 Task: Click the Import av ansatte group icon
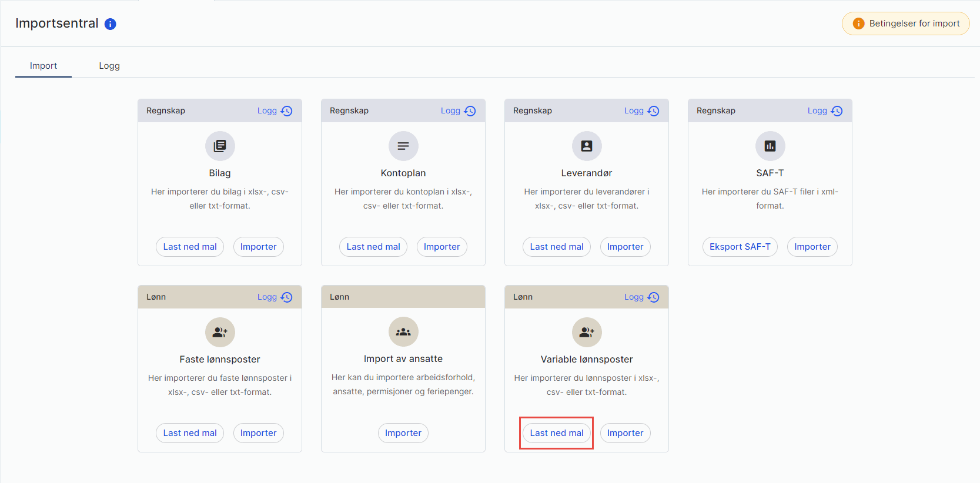tap(403, 332)
